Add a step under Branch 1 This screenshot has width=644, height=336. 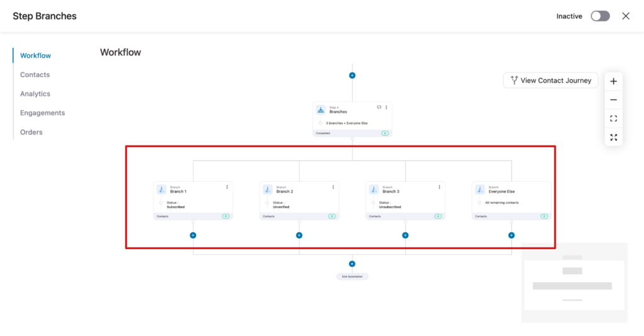click(193, 235)
